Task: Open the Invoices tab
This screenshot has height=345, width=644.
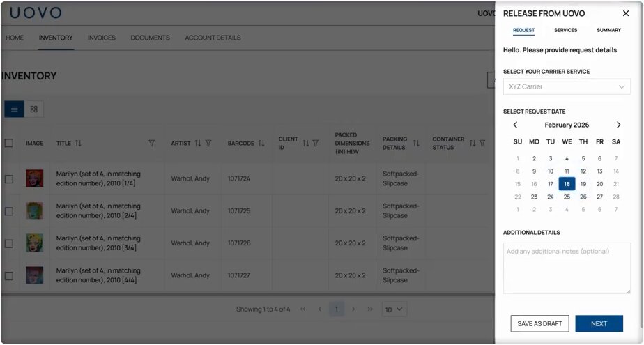Action: pos(102,38)
